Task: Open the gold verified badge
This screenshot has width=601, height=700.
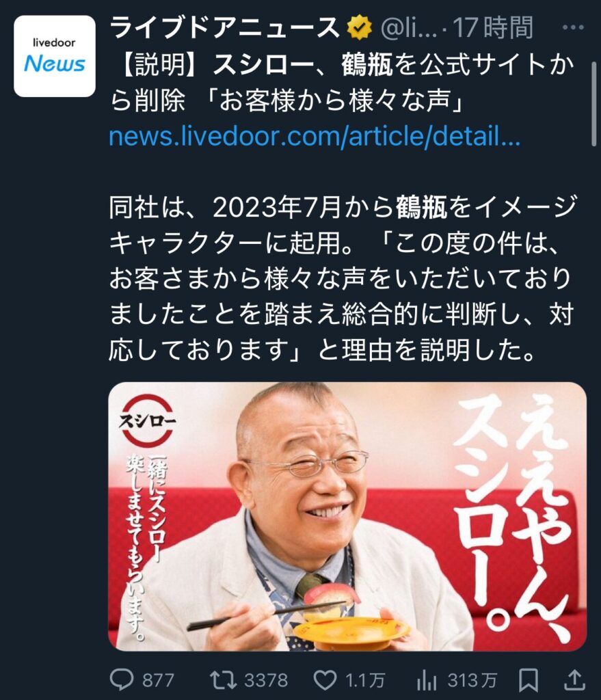Action: [x=360, y=27]
